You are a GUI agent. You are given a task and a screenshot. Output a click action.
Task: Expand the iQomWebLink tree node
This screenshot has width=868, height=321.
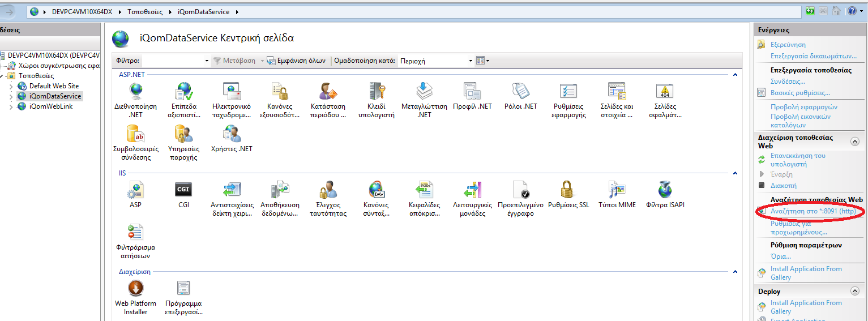pyautogui.click(x=10, y=106)
